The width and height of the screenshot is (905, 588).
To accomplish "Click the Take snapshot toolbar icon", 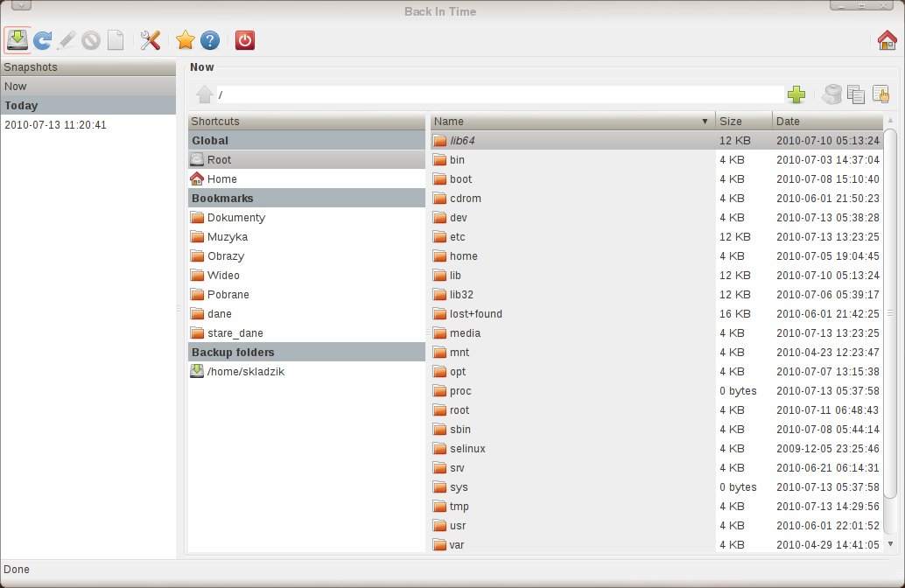I will tap(18, 40).
